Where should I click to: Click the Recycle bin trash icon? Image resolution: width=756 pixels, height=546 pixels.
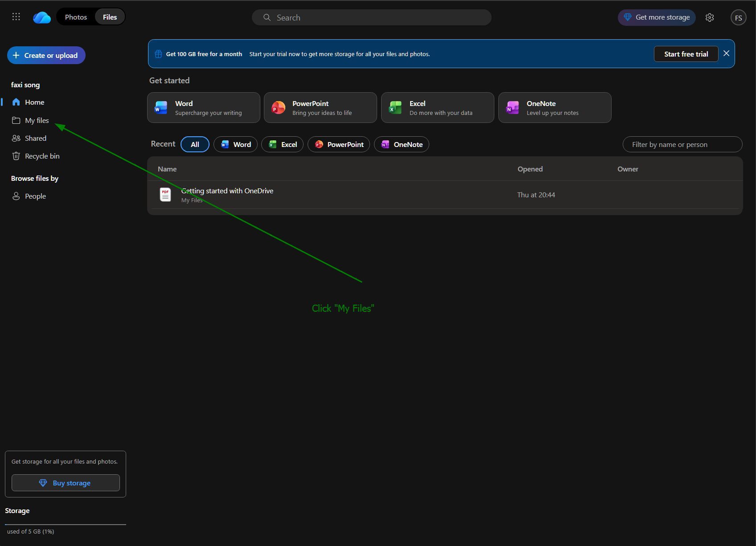(16, 156)
